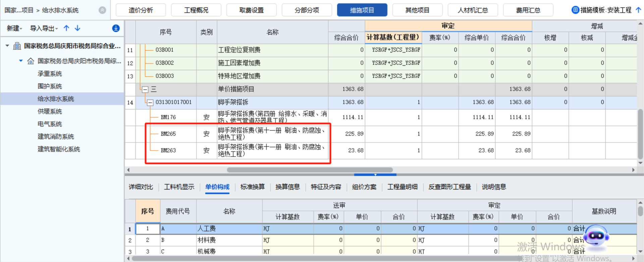Click upper table vertical scrollbar thumb
Image resolution: width=644 pixels, height=262 pixels.
coord(640,134)
